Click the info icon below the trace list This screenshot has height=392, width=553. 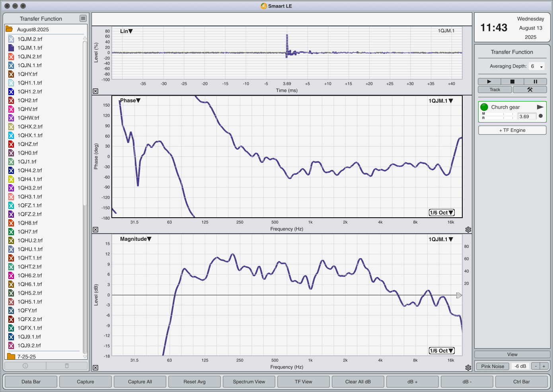pos(25,366)
